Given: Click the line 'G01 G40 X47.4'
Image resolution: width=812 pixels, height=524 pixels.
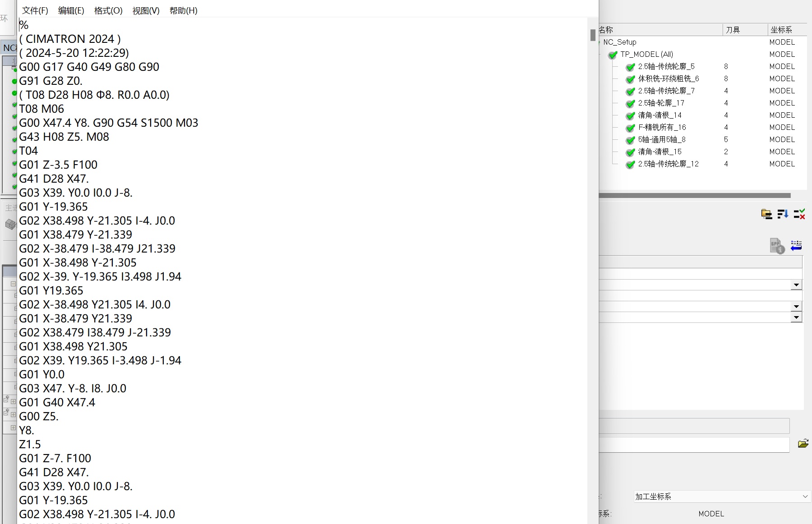Looking at the screenshot, I should point(57,402).
